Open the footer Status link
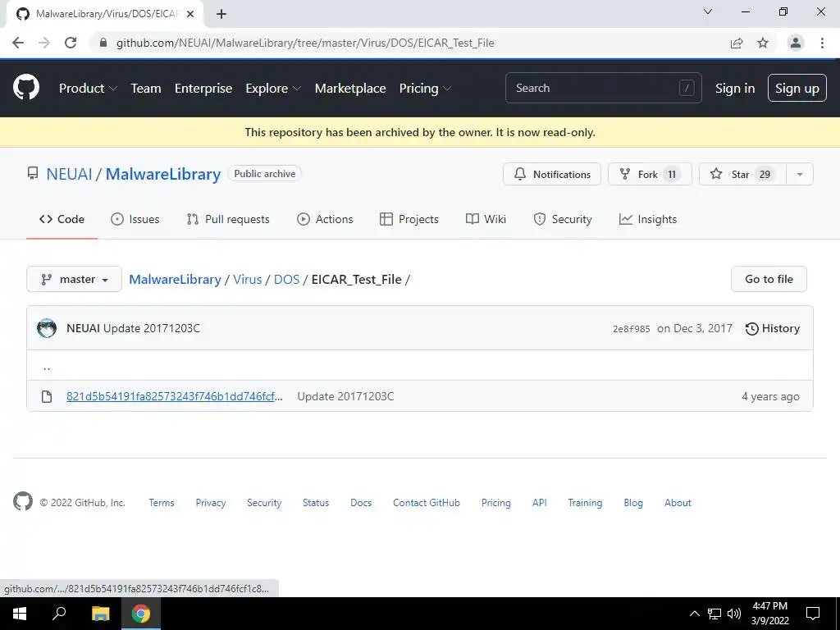The image size is (840, 630). [x=316, y=503]
